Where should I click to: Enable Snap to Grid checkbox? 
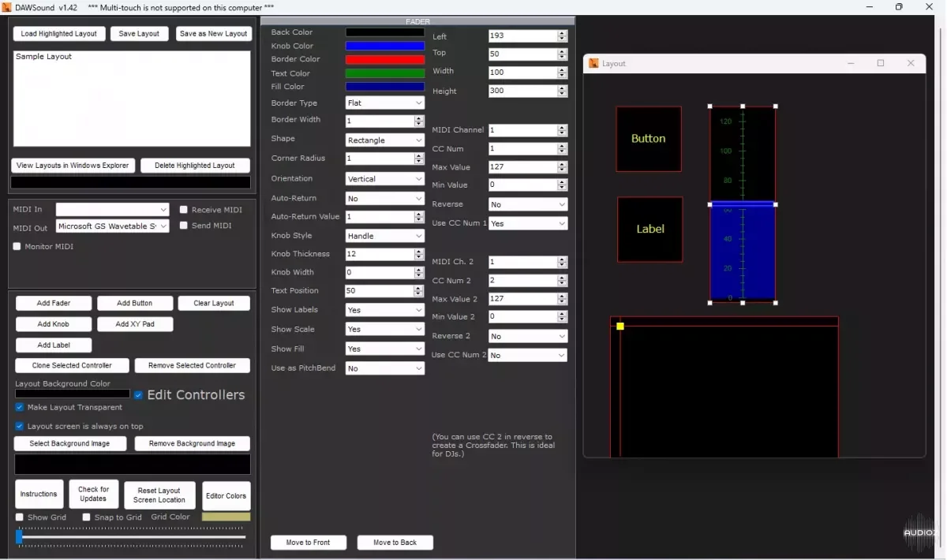tap(86, 517)
